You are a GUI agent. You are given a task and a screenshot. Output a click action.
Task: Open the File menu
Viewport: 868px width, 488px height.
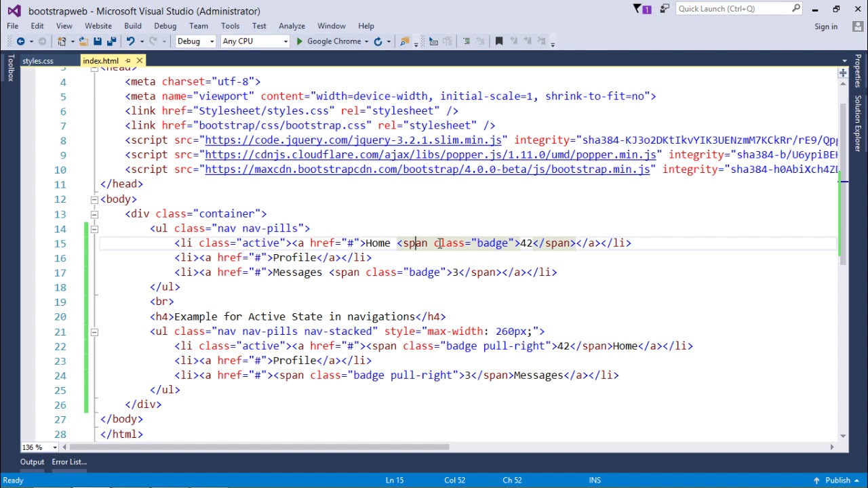tap(13, 26)
